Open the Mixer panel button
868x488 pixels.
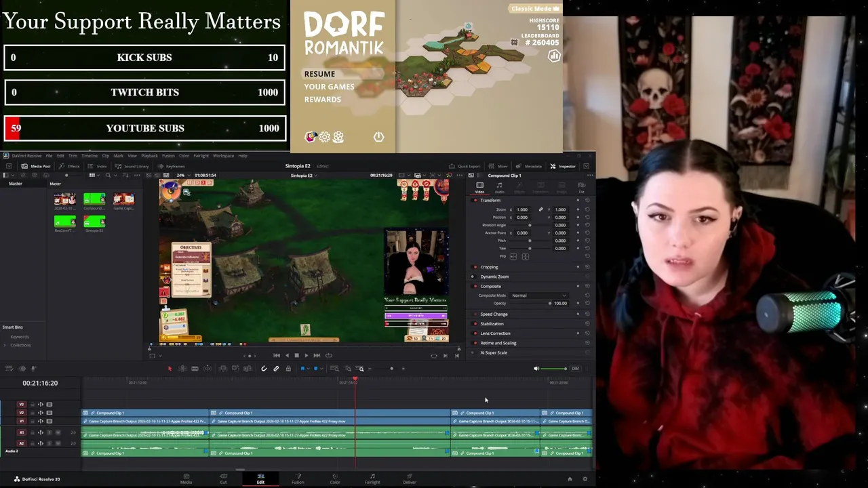[498, 166]
